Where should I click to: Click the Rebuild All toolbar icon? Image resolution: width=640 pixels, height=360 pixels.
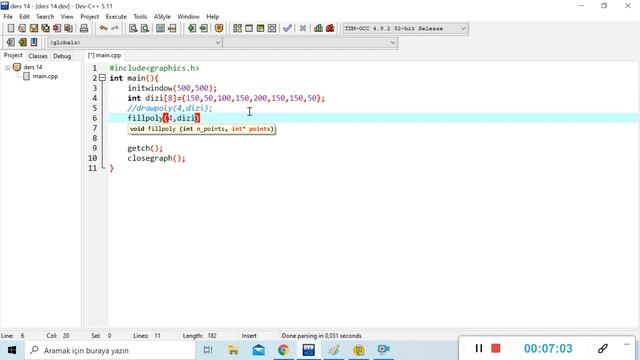pos(272,28)
